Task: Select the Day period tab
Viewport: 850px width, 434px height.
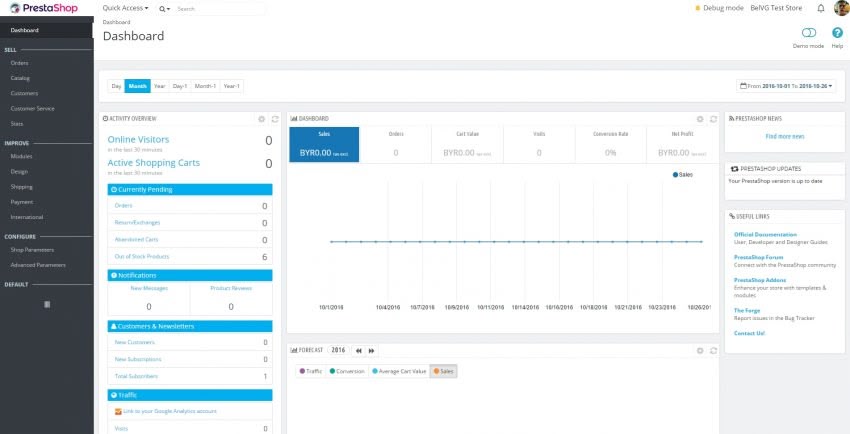Action: (116, 86)
